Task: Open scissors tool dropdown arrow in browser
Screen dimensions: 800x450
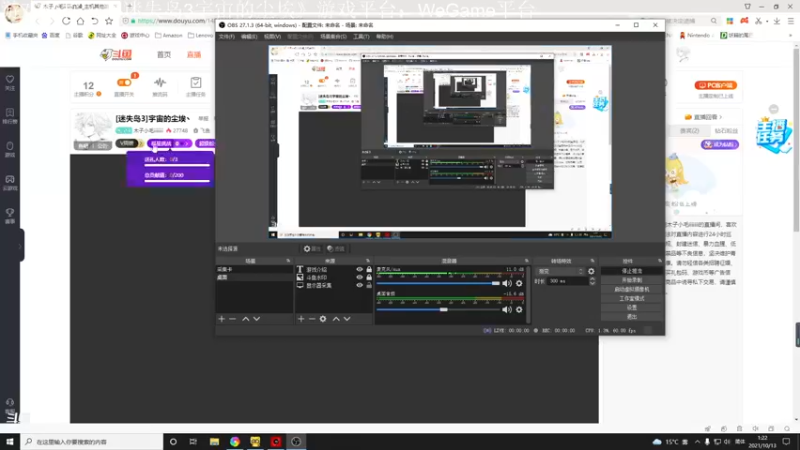Action: click(766, 21)
